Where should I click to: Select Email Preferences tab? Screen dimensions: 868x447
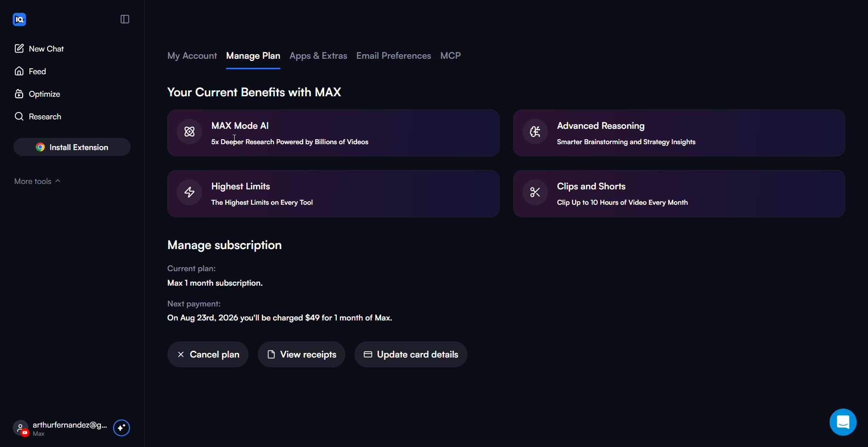pos(393,56)
